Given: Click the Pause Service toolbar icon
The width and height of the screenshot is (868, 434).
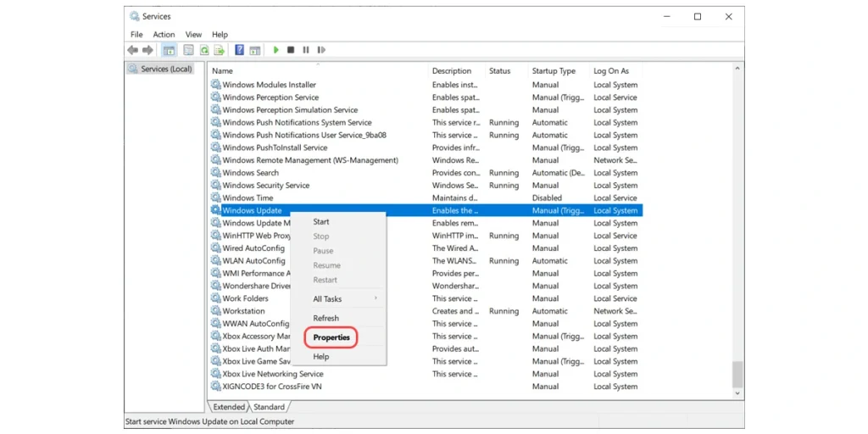Looking at the screenshot, I should pos(305,50).
